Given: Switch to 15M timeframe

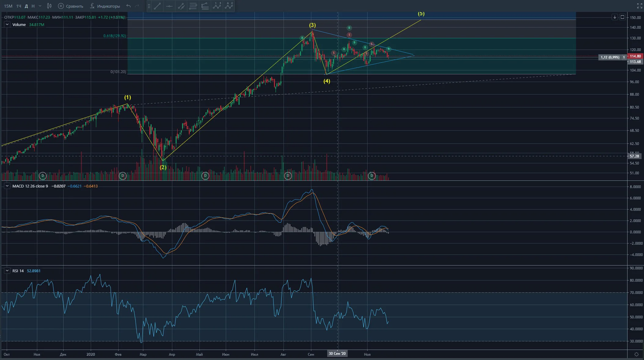Looking at the screenshot, I should click(8, 6).
